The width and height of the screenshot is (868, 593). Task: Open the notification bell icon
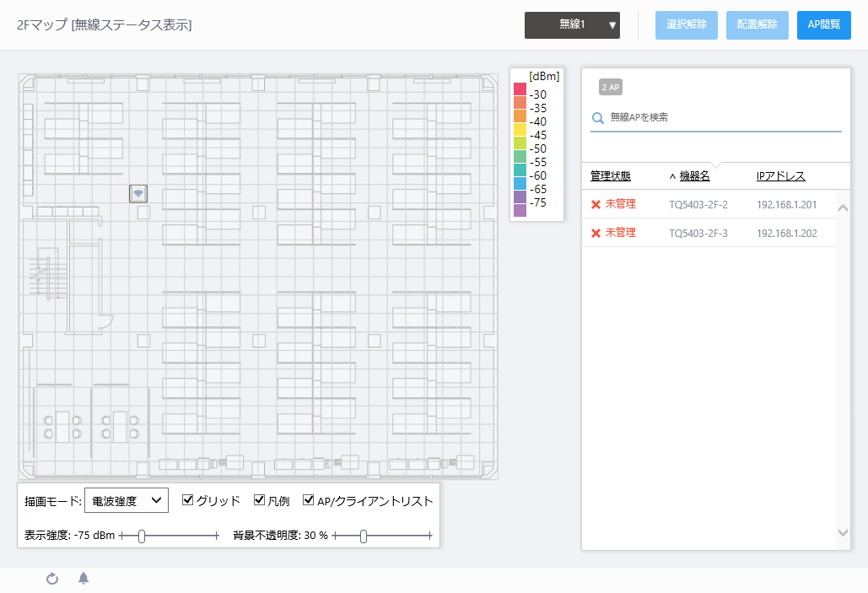[84, 579]
